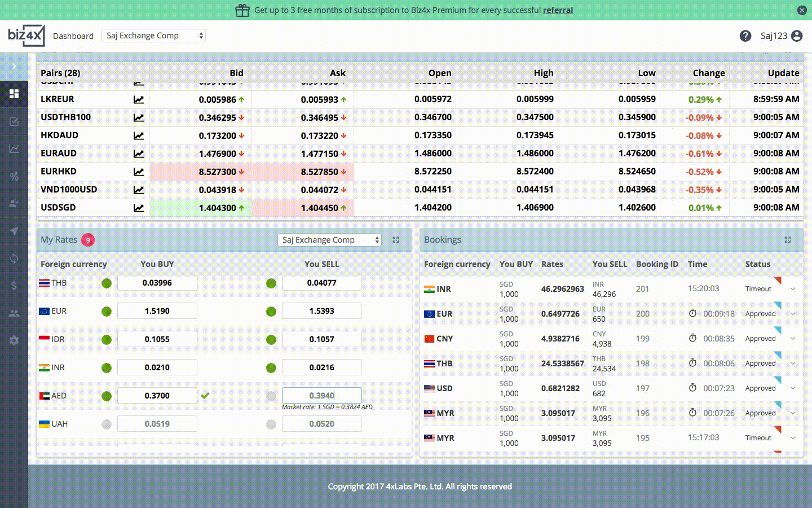The image size is (812, 508).
Task: Click the green checkmark beside AED buy rate
Action: 205,396
